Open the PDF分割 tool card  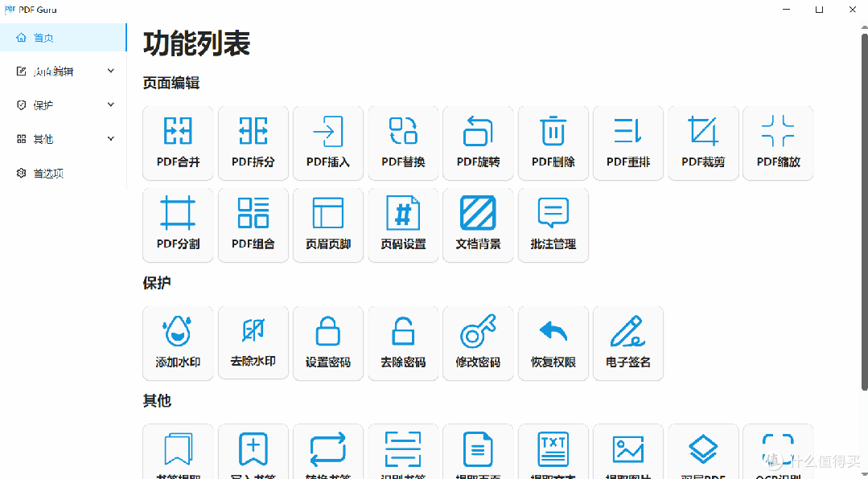178,225
